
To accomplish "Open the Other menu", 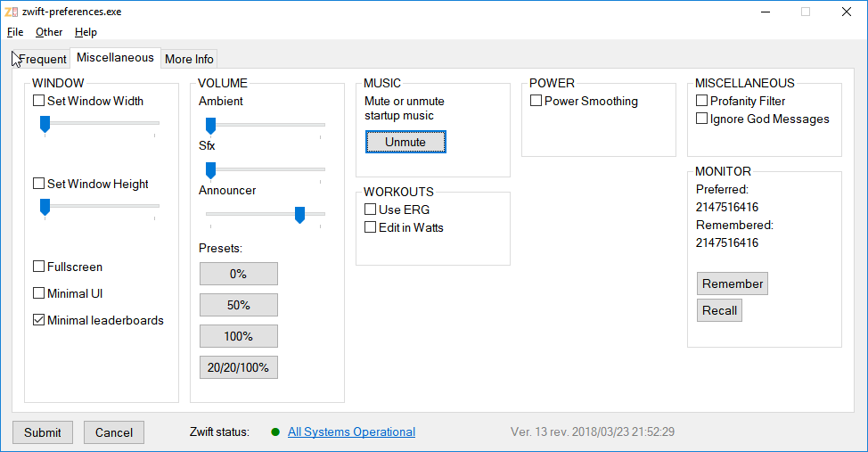I will [49, 32].
